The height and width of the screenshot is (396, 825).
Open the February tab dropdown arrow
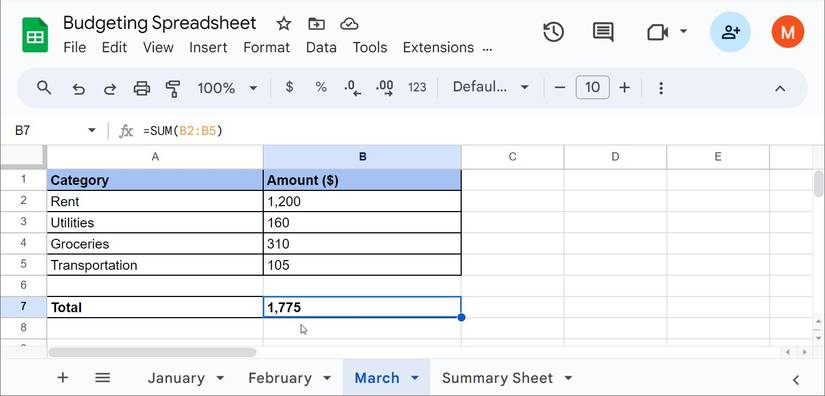tap(326, 378)
